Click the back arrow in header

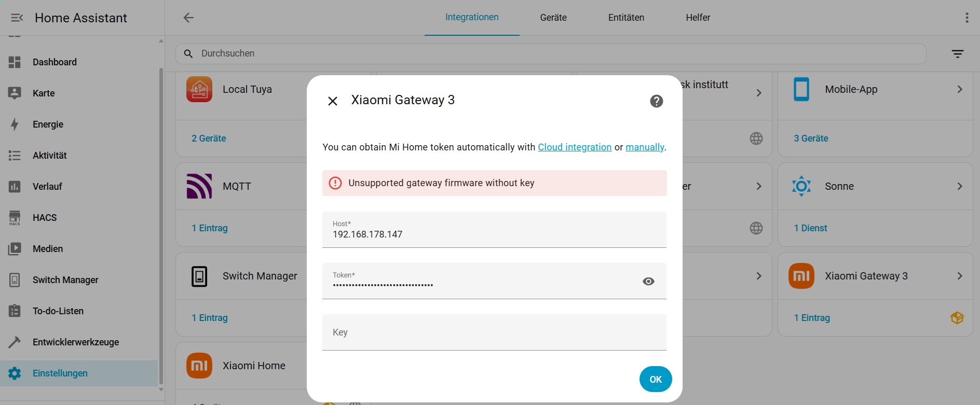188,18
